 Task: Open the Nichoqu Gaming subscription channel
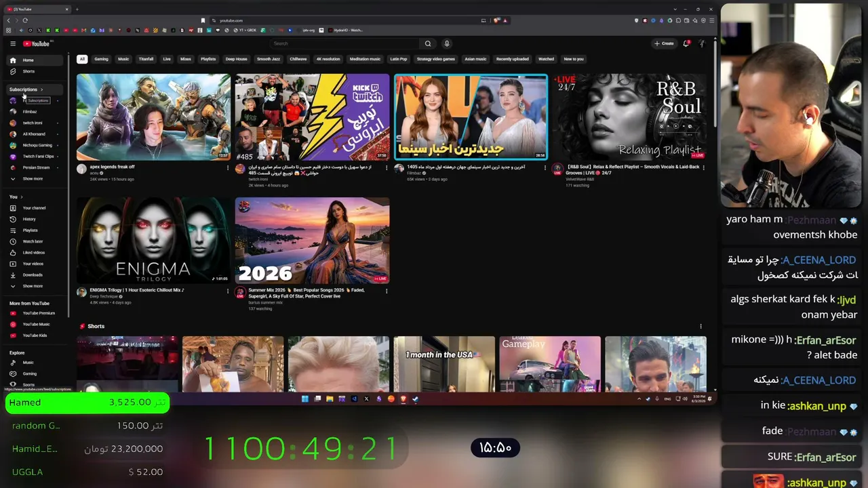pyautogui.click(x=34, y=145)
